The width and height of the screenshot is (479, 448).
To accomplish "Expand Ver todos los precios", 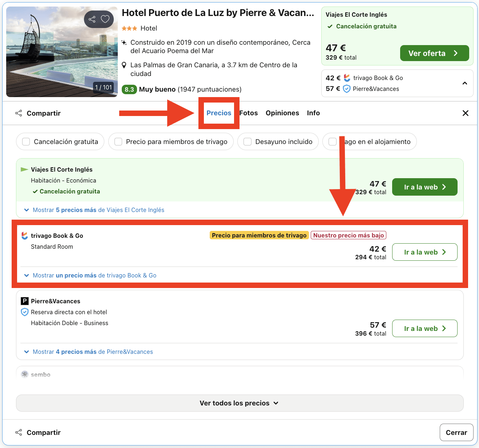I will [x=239, y=403].
